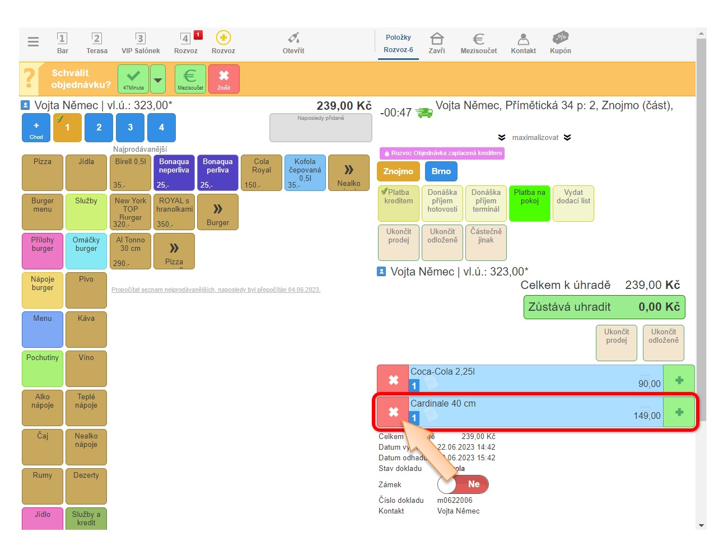Add one more Coca-Cola 2,25l
Screen dimensions: 728x560
[x=679, y=380]
